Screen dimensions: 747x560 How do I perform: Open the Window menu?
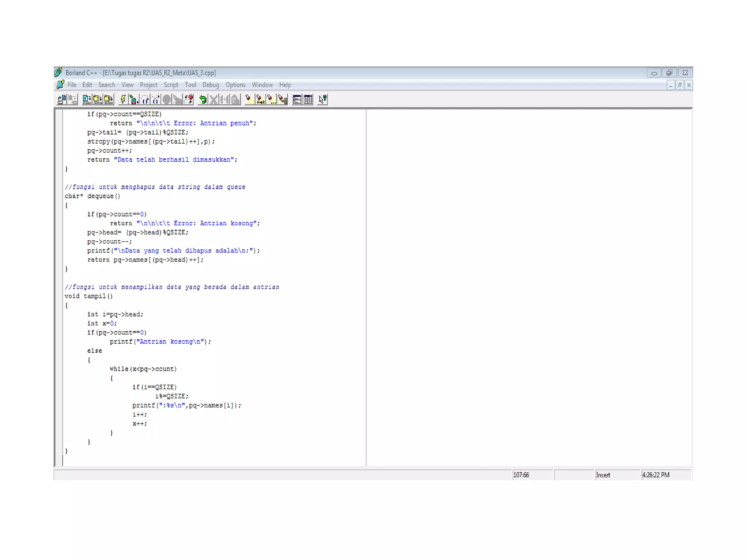(262, 85)
